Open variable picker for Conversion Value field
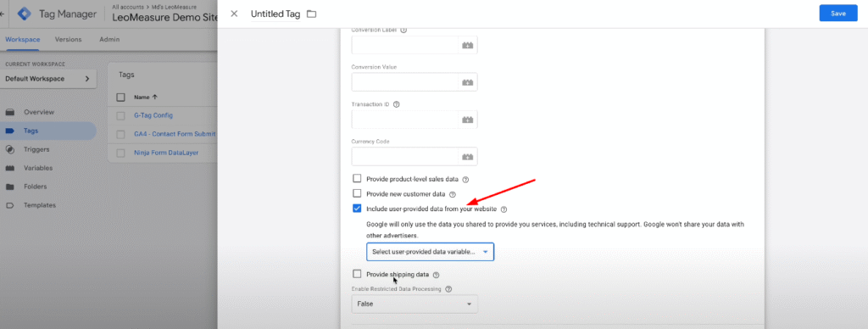This screenshot has width=868, height=329. coord(468,82)
